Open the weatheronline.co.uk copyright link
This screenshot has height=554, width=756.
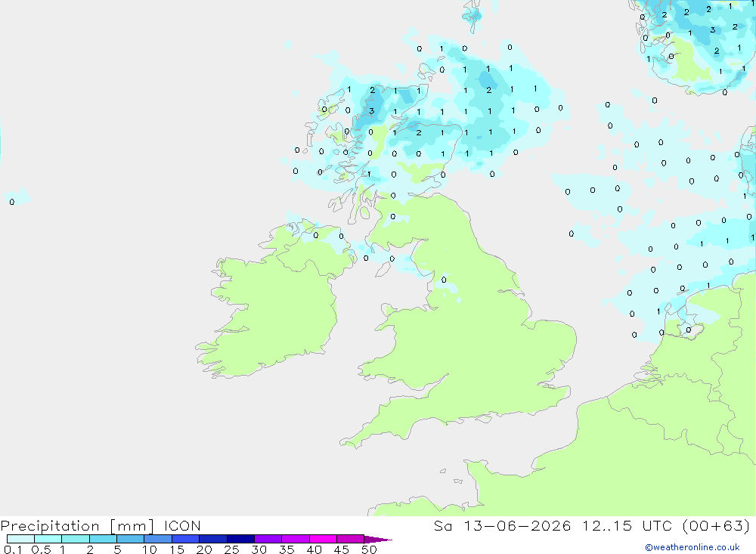[x=692, y=547]
